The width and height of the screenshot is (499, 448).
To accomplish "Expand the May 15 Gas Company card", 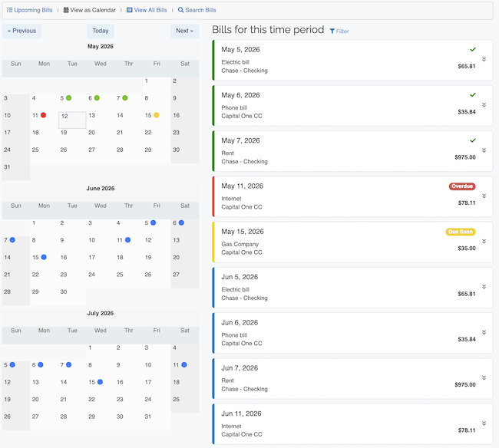I will (x=484, y=242).
